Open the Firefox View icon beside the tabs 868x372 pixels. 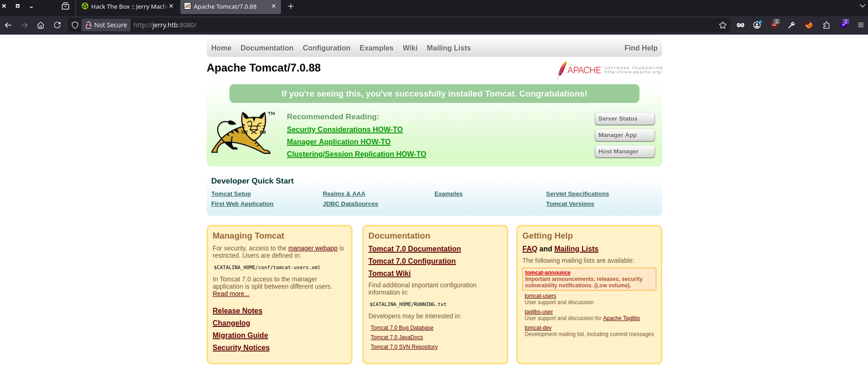pos(65,7)
